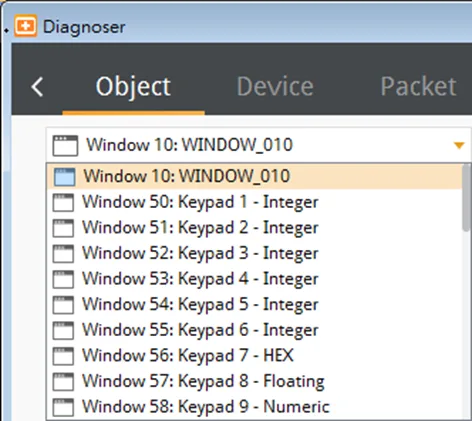Open the Packet tab
472x421 pixels.
click(x=418, y=87)
